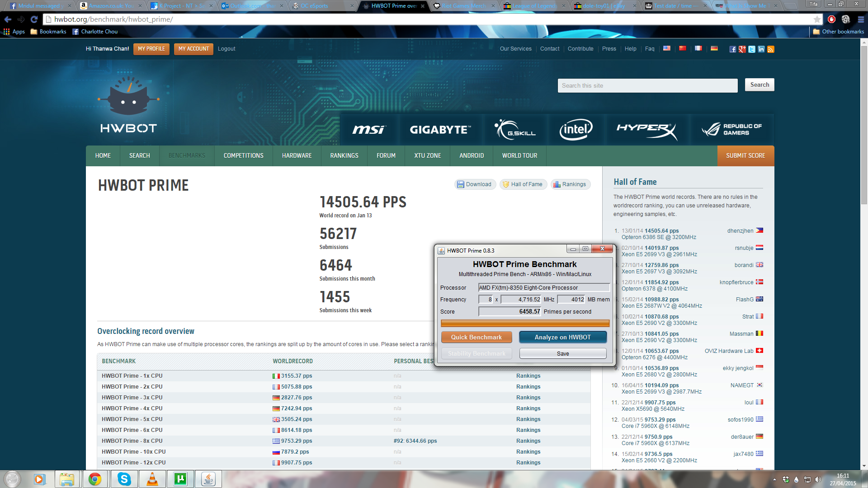Open the Gigabyte sponsor logo
This screenshot has height=488, width=868.
440,130
